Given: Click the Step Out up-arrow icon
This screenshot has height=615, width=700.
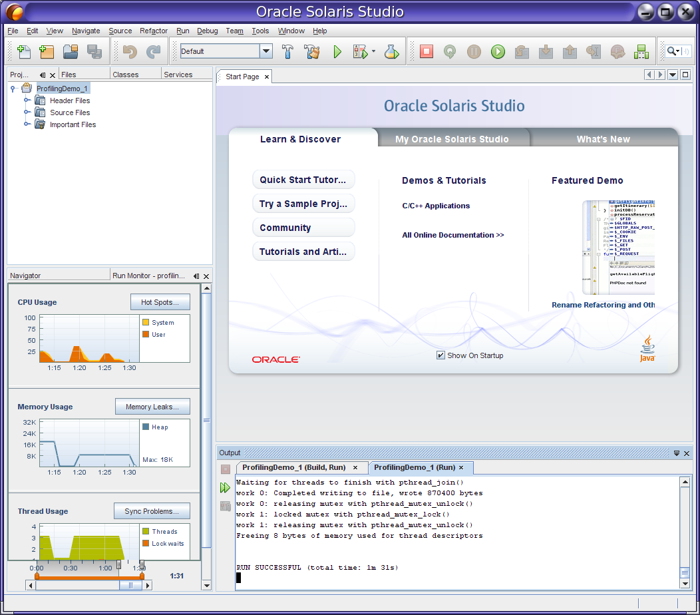Looking at the screenshot, I should click(x=570, y=52).
